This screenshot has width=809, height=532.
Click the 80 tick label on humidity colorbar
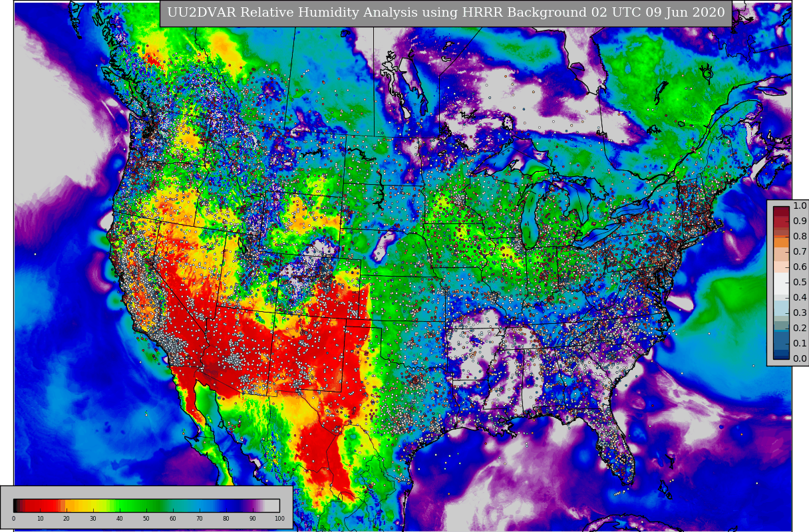pos(226,519)
